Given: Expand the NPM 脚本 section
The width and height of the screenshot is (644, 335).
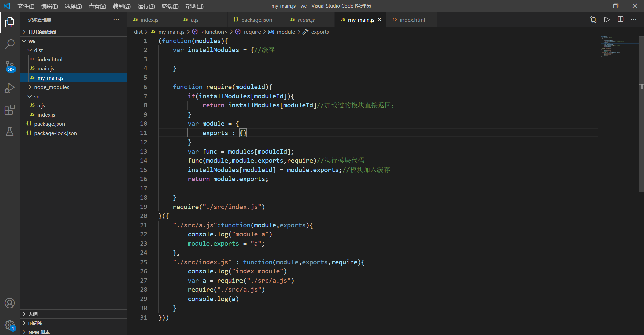Looking at the screenshot, I should 39,332.
